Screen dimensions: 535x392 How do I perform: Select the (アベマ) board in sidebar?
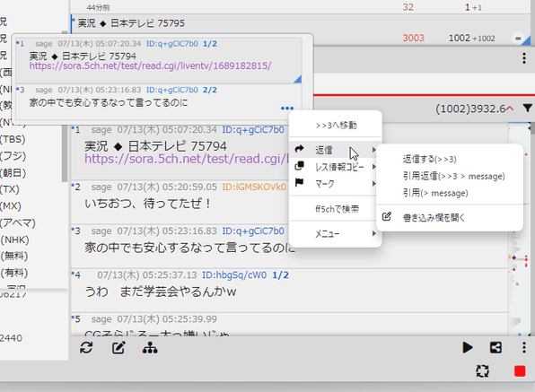pyautogui.click(x=18, y=222)
